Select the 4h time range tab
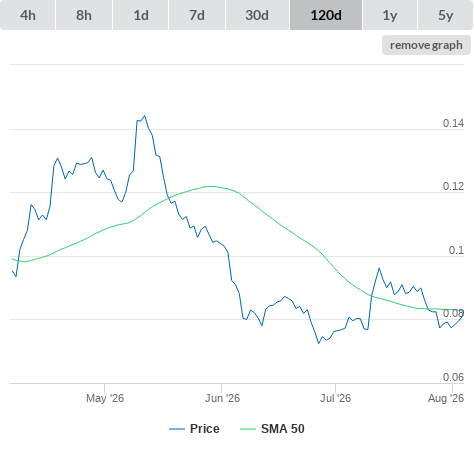The width and height of the screenshot is (474, 455). (28, 15)
